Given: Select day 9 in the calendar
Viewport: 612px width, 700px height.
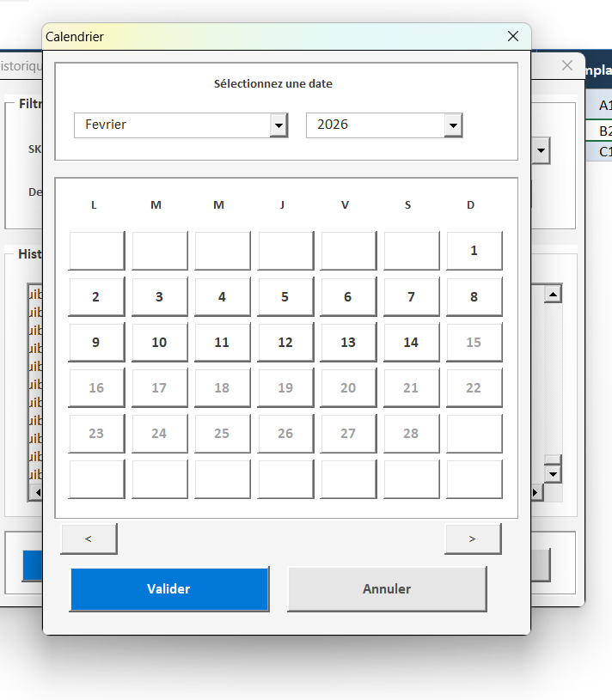Looking at the screenshot, I should click(96, 342).
